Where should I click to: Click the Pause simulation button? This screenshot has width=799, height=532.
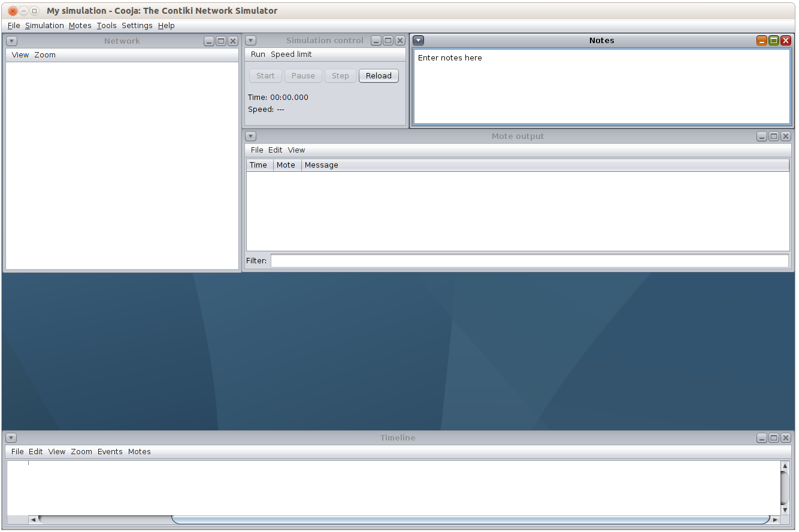[303, 76]
